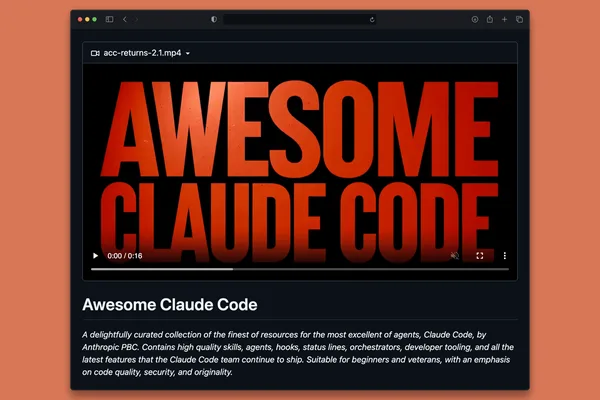Go back to previous page

[x=125, y=19]
